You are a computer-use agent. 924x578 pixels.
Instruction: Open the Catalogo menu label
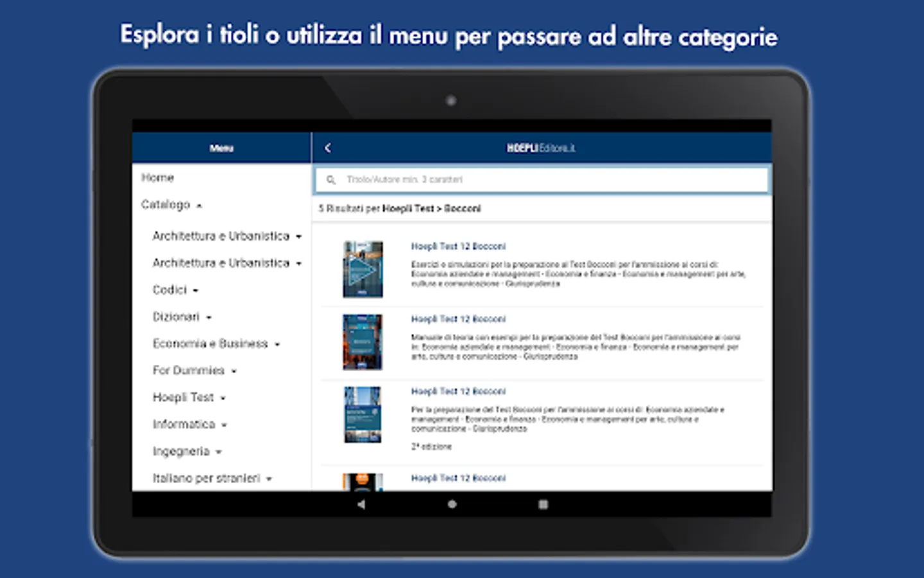coord(166,204)
